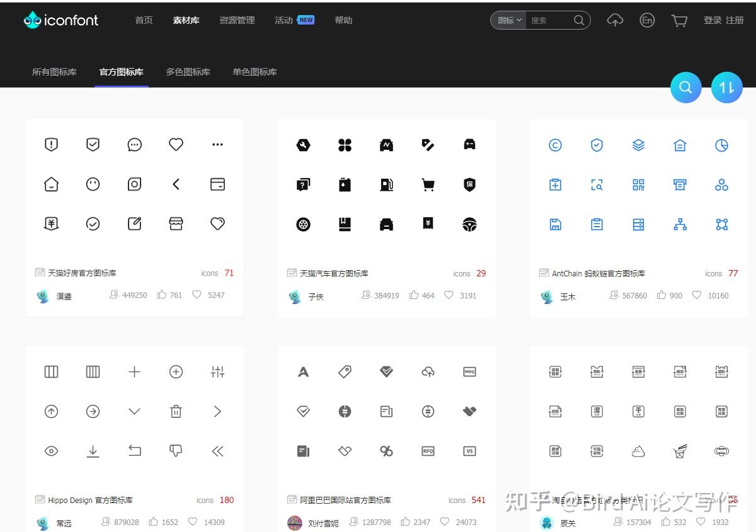Open author 子侠 profile

[316, 297]
